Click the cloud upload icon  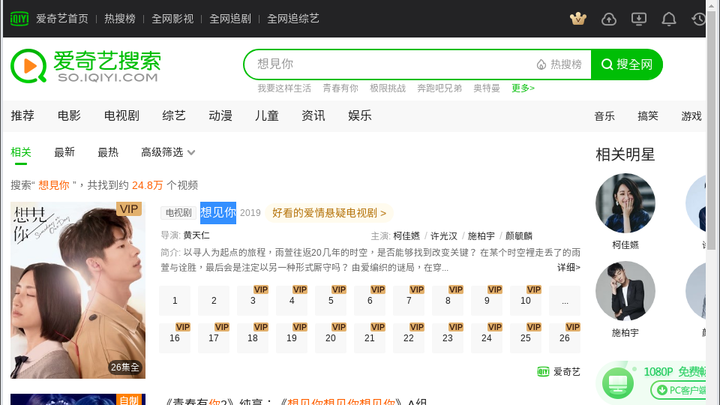pyautogui.click(x=608, y=19)
